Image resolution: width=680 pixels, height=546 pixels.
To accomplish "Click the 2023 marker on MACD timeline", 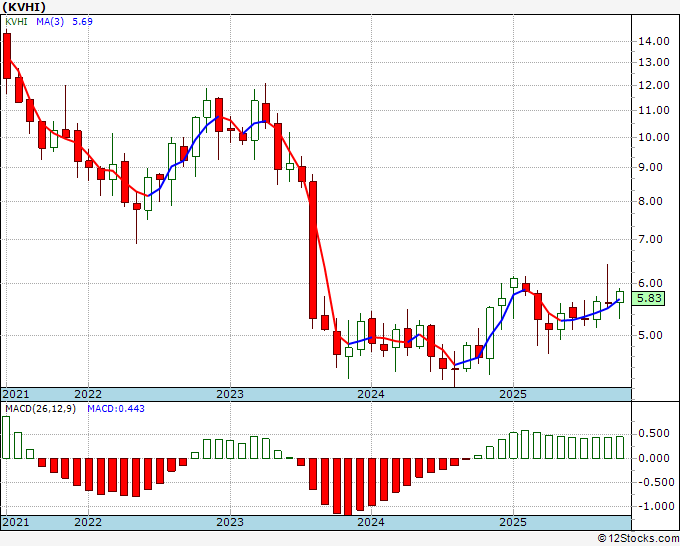I will 230,522.
